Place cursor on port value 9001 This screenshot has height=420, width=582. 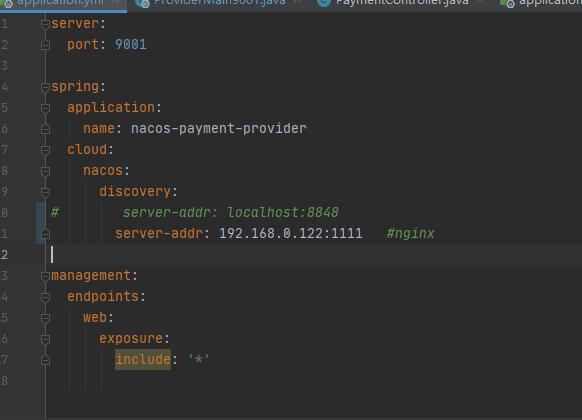[131, 45]
